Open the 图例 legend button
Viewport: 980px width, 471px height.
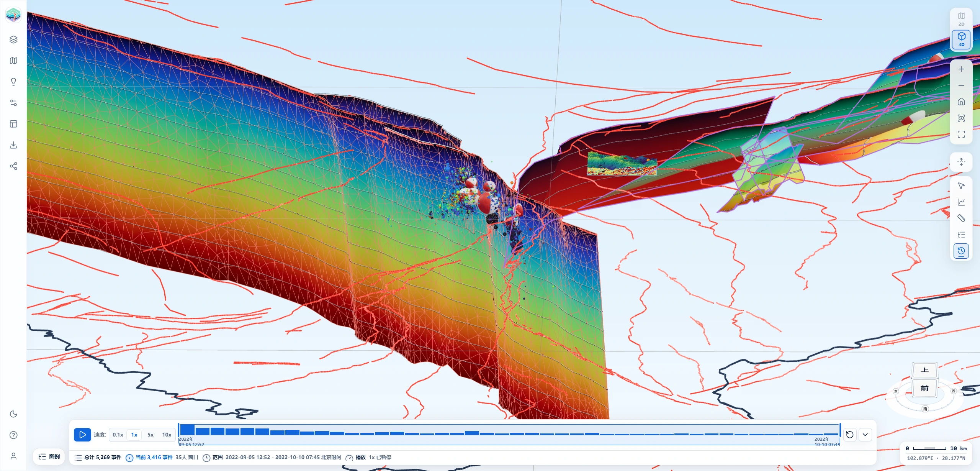point(49,456)
